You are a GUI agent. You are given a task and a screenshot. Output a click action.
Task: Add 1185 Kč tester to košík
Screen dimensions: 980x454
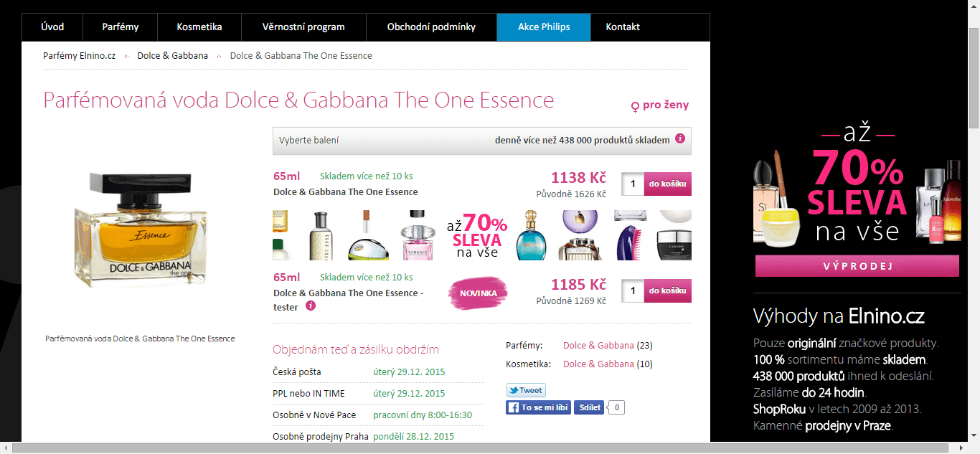click(668, 290)
